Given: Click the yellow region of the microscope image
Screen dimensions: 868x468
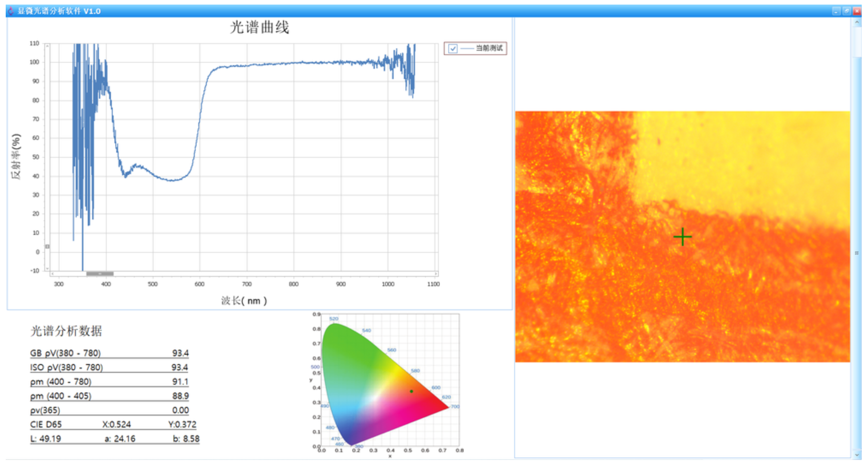Looking at the screenshot, I should click(742, 154).
